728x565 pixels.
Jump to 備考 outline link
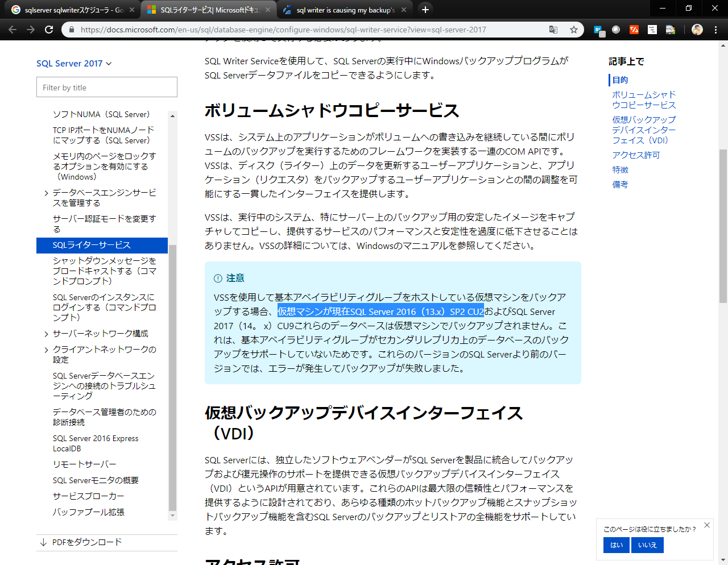tap(620, 185)
